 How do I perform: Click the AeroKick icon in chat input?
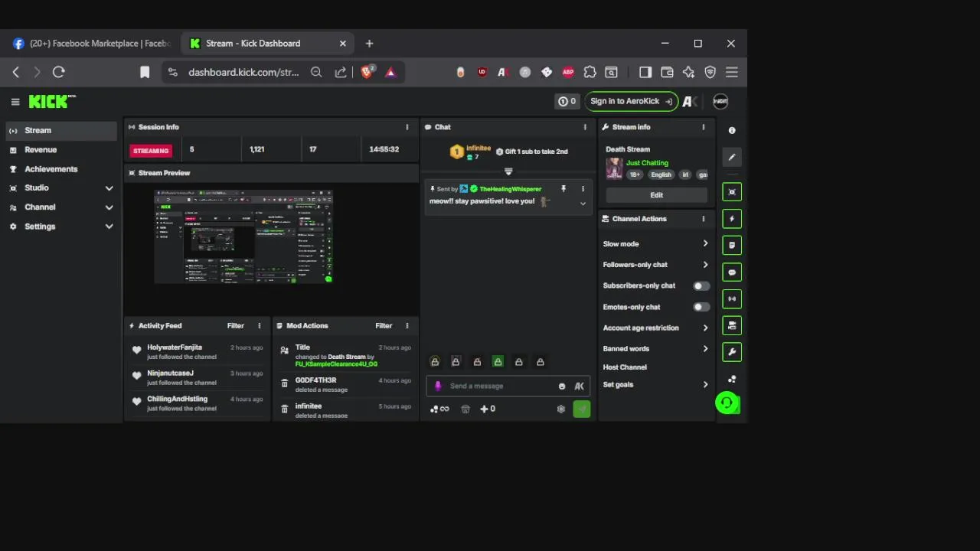coord(579,386)
